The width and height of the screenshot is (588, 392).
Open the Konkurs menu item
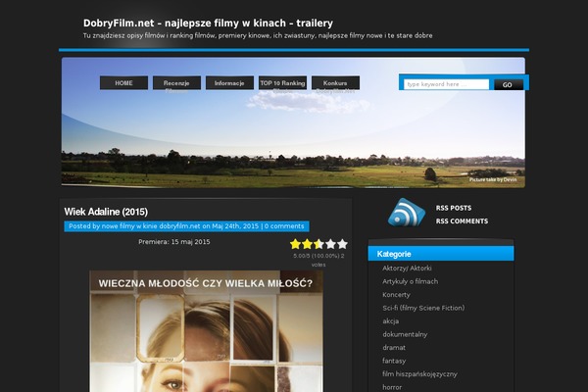point(335,83)
